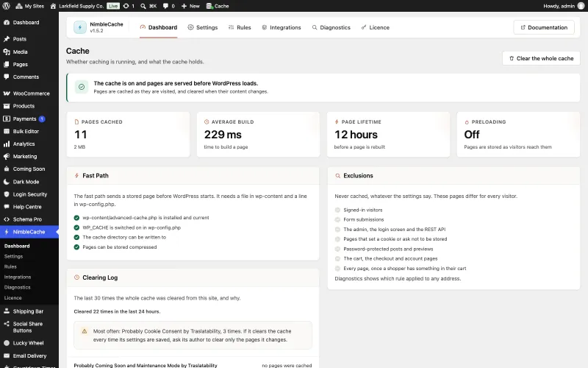The height and width of the screenshot is (368, 588).
Task: Open Shipping Bar in the sidebar
Action: point(29,311)
